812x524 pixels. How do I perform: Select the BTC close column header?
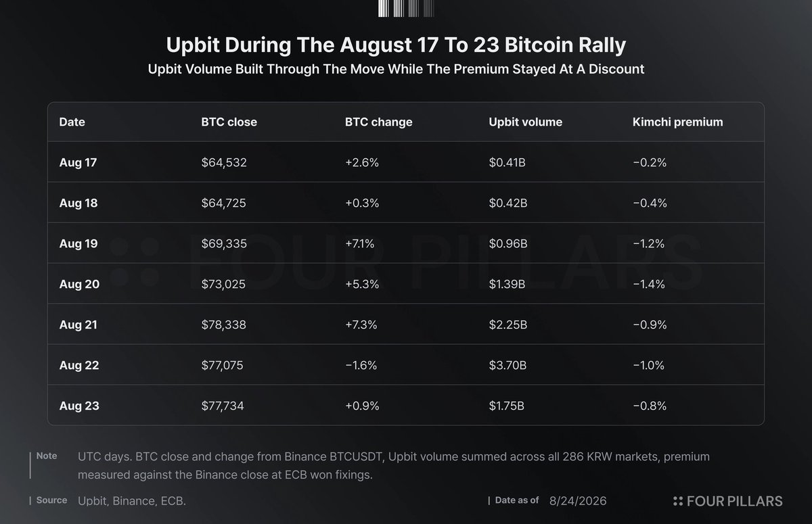[x=229, y=122]
